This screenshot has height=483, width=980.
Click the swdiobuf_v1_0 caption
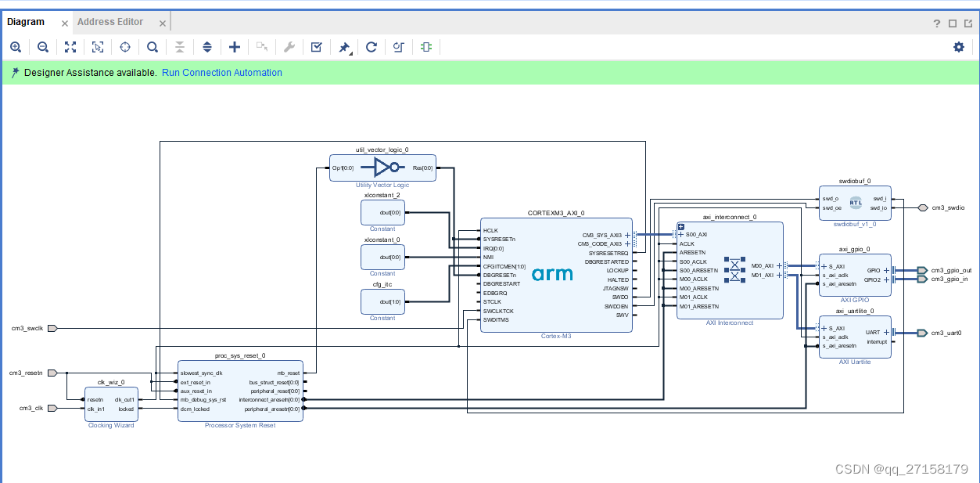tap(855, 223)
